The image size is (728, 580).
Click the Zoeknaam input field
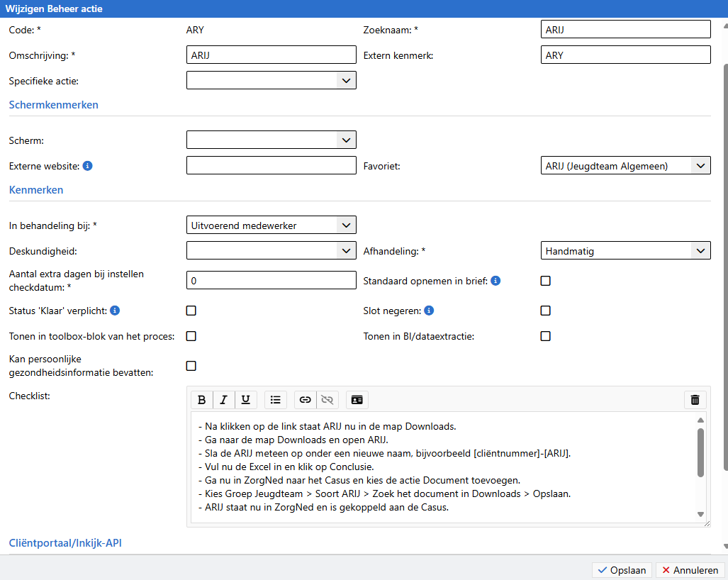click(x=625, y=29)
